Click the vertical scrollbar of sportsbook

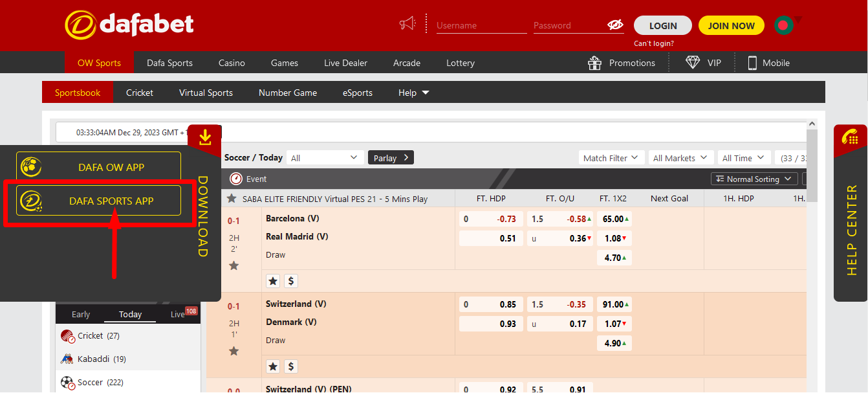pos(812,165)
